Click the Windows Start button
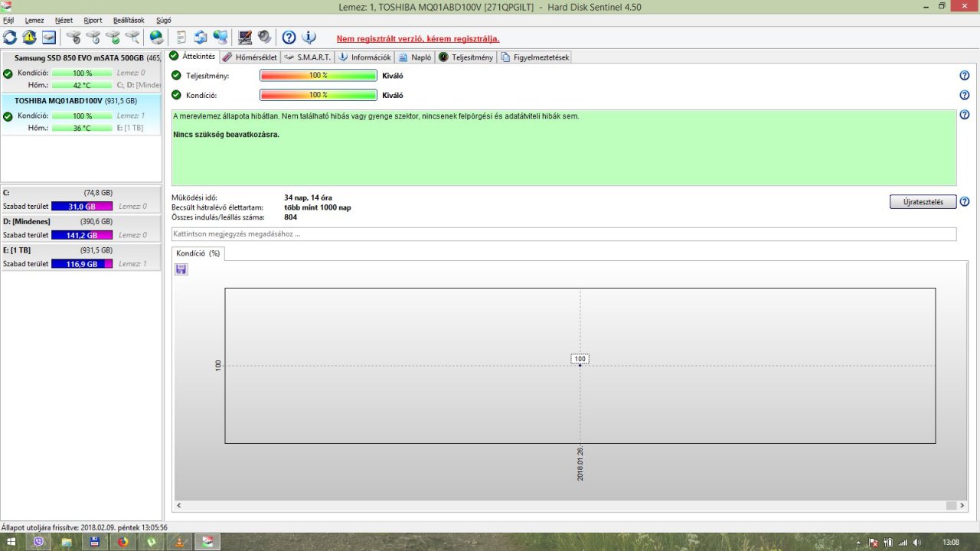 coord(11,542)
